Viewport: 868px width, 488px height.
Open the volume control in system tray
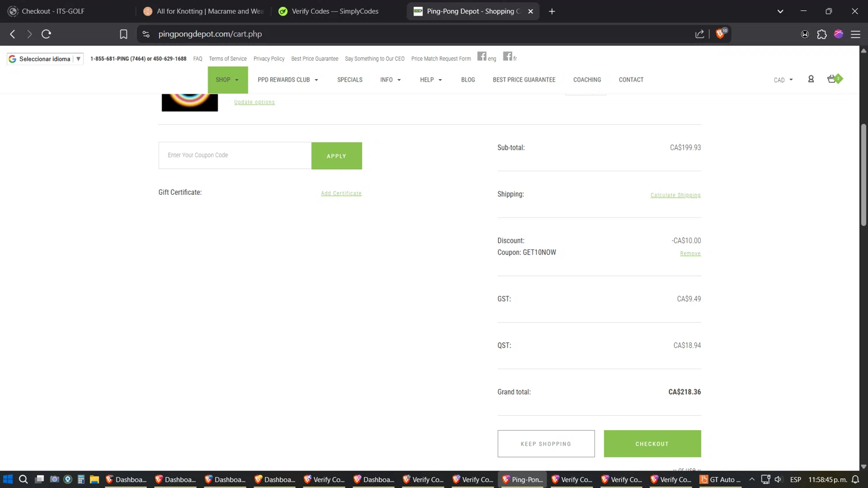click(x=778, y=479)
